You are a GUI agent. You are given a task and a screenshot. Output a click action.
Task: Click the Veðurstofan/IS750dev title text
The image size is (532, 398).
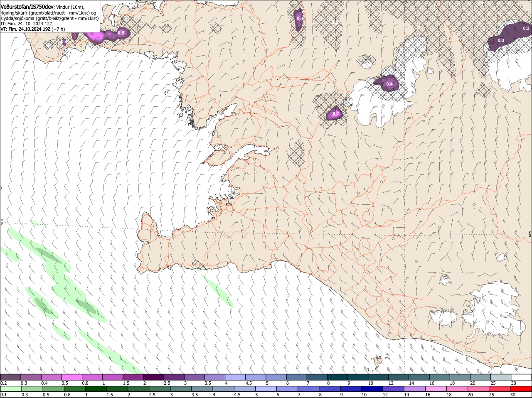point(27,7)
